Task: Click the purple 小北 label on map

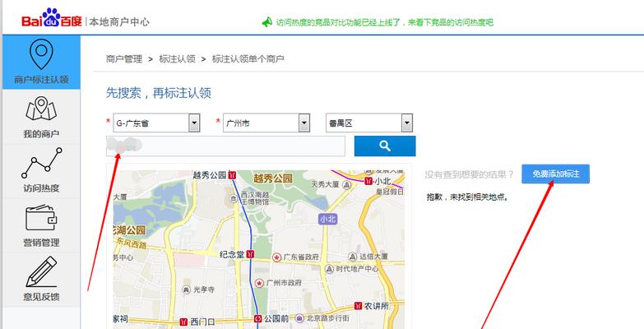Action: point(327,219)
